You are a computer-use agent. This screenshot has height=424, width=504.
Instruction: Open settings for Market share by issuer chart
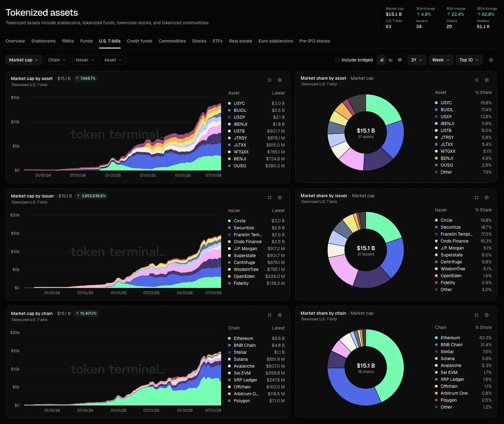487,197
